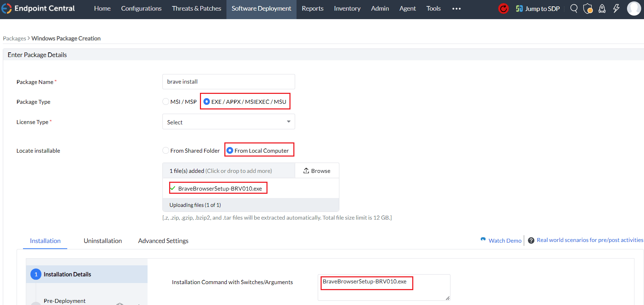
Task: Click the Uploading files (1 of 1) status
Action: pos(195,205)
